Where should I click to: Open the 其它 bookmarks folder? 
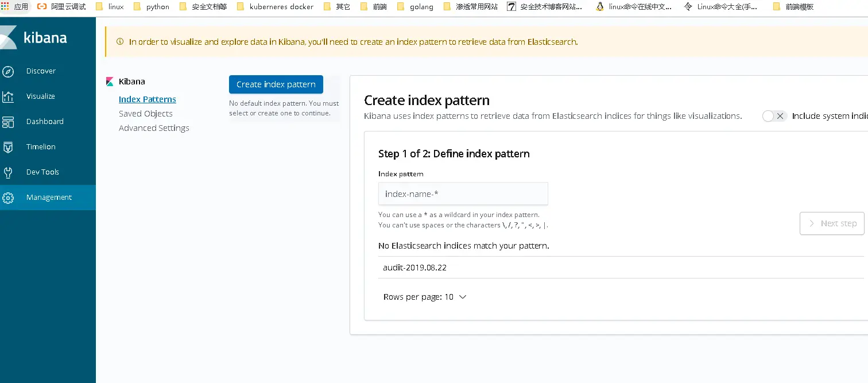click(337, 7)
